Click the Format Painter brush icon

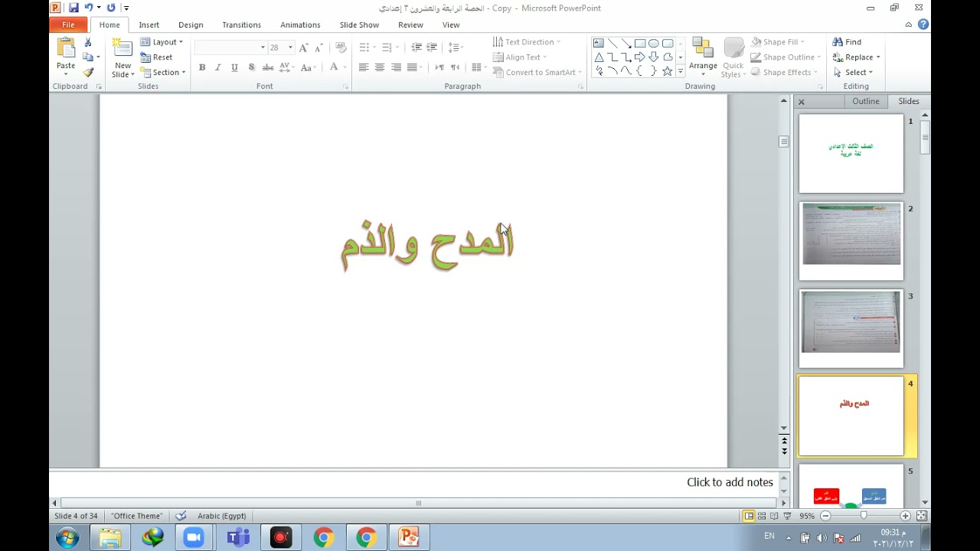(x=88, y=73)
